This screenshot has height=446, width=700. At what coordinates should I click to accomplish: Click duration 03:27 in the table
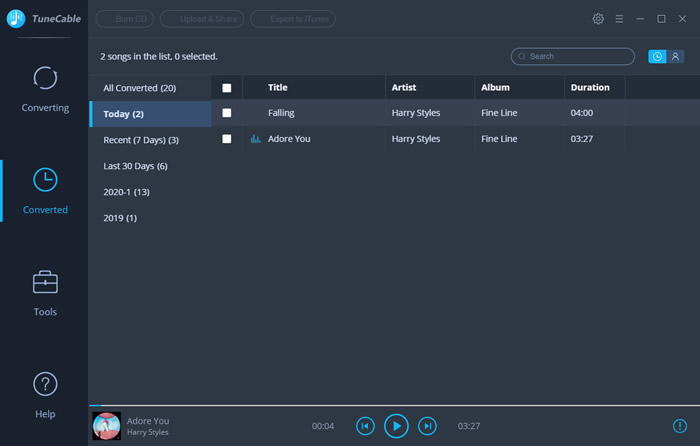pyautogui.click(x=582, y=139)
